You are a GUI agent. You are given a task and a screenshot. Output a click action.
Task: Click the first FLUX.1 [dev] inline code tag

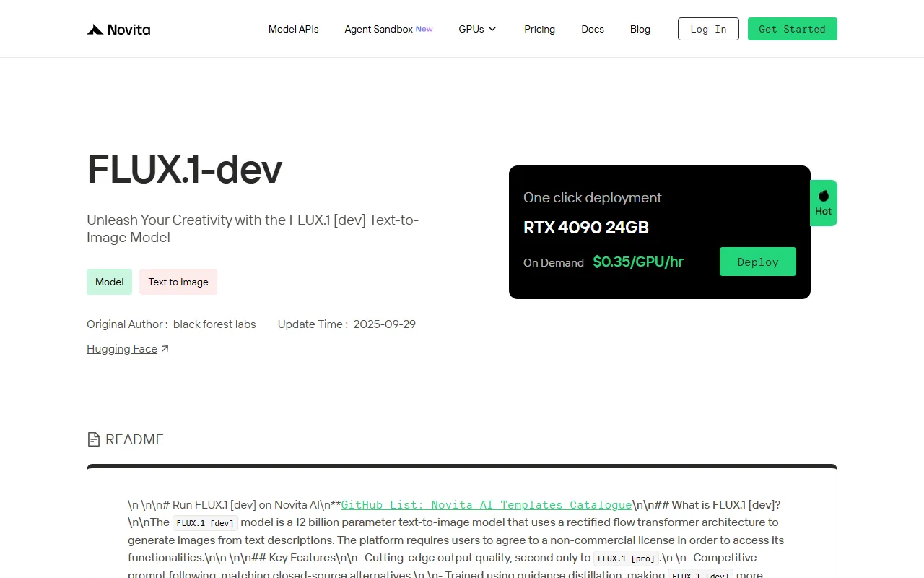205,523
